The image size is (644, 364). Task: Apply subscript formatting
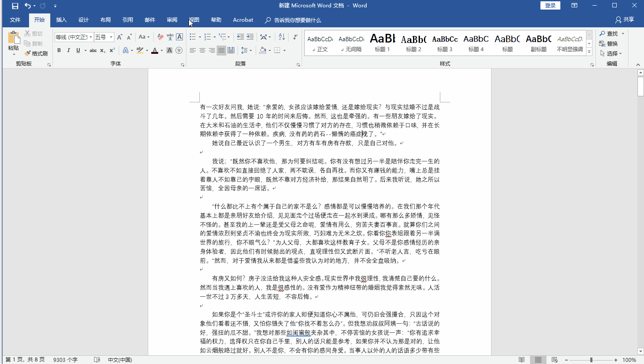point(103,50)
